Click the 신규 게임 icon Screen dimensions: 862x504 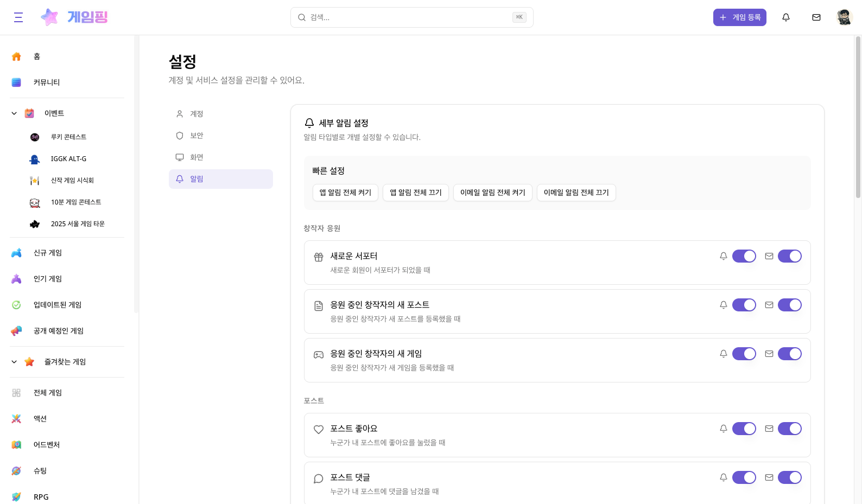16,253
